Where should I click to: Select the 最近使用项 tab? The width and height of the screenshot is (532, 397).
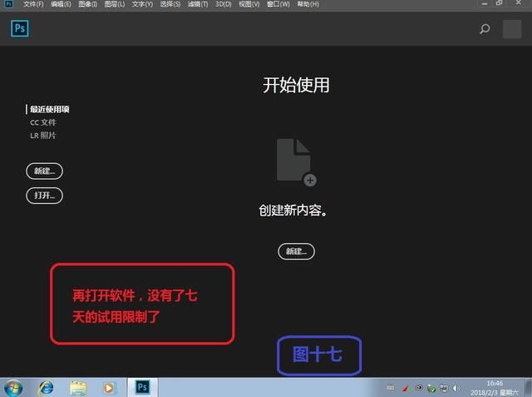tap(50, 109)
